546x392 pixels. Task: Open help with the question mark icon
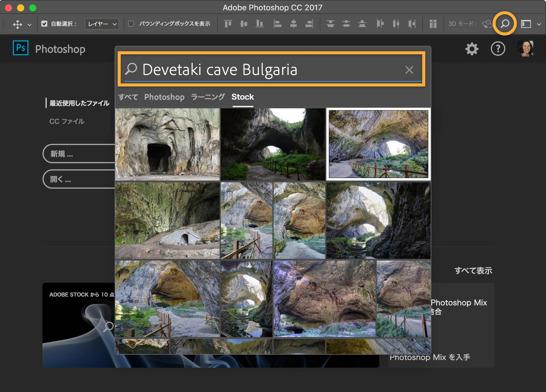point(498,49)
